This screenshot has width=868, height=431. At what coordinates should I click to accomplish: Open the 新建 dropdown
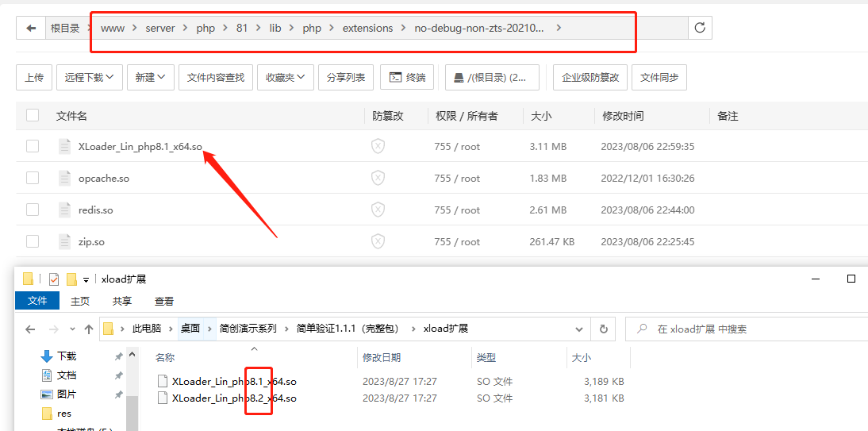[x=151, y=77]
